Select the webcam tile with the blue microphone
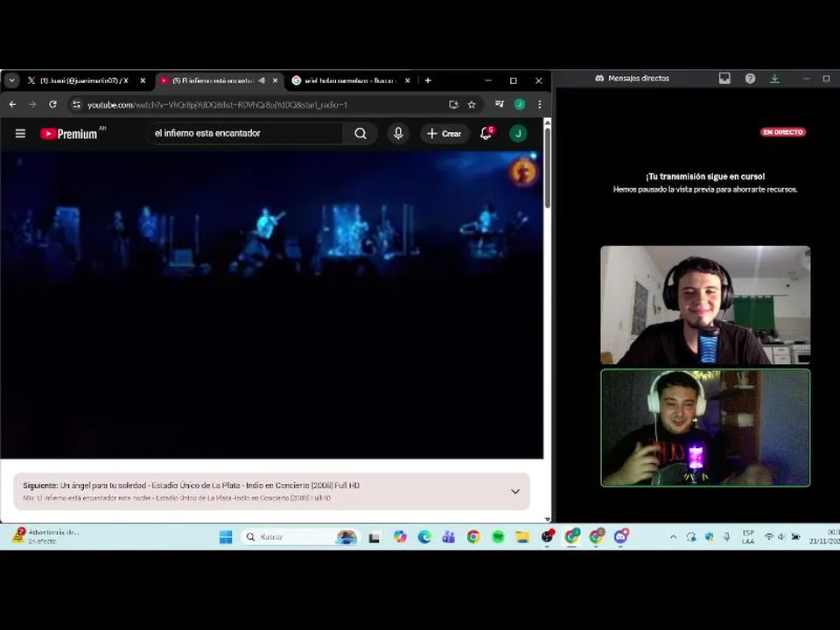840x630 pixels. pyautogui.click(x=705, y=305)
